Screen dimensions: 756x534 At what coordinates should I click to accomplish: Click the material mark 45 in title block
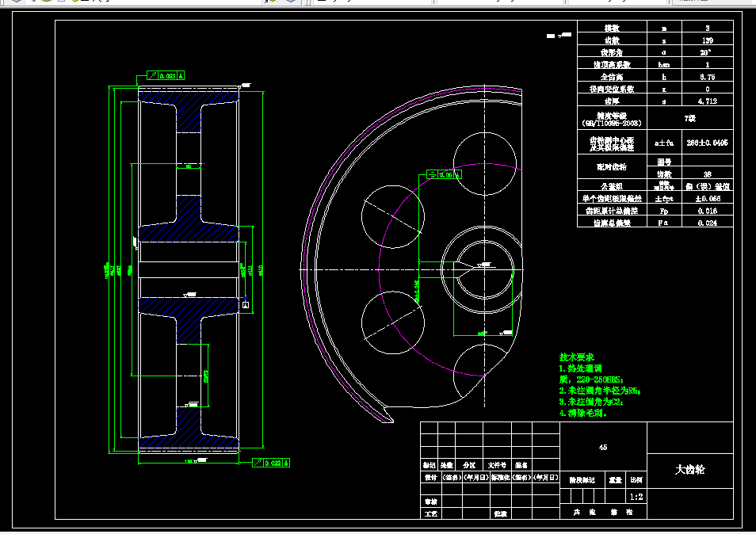tap(603, 448)
